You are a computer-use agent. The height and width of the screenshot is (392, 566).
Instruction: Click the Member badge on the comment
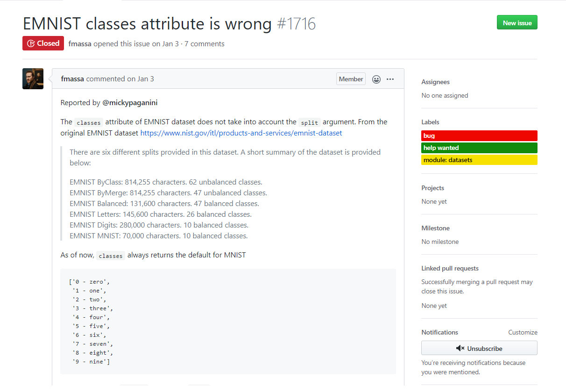(351, 79)
